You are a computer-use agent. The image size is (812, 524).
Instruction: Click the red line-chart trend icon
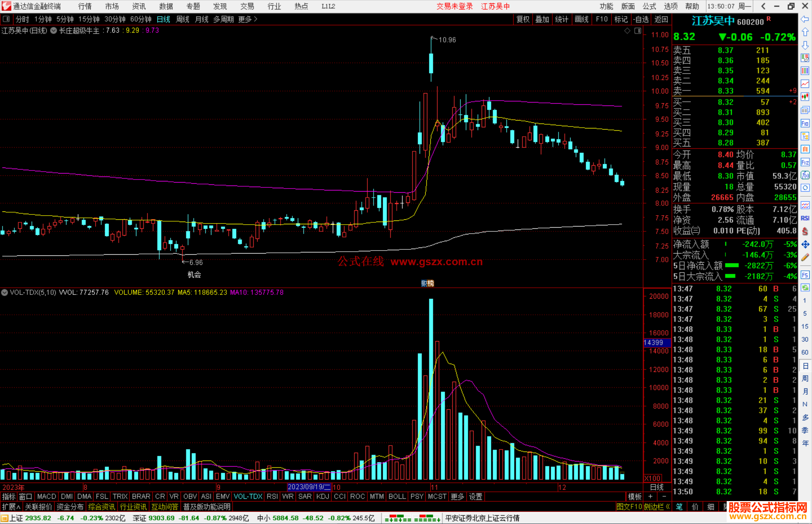pos(805,84)
